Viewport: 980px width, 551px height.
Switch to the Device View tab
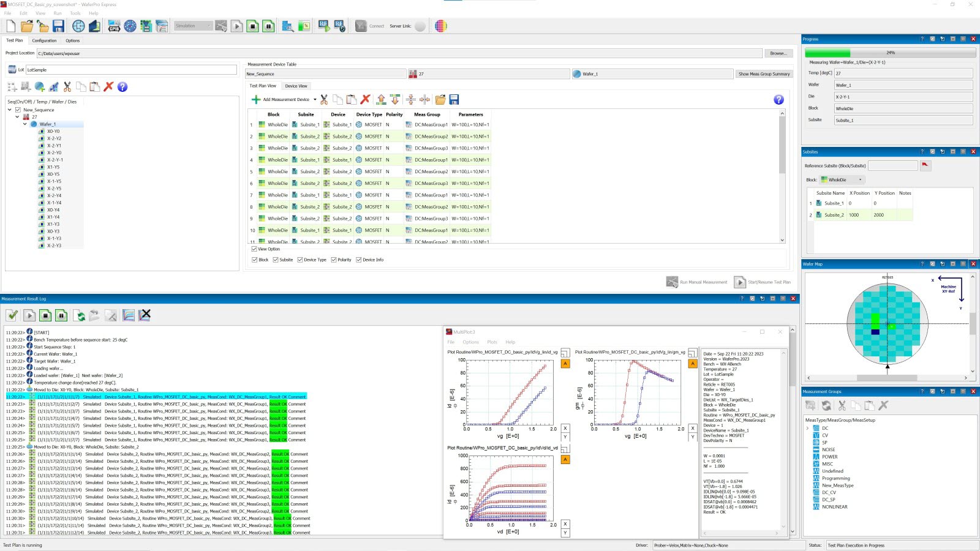[x=296, y=86]
